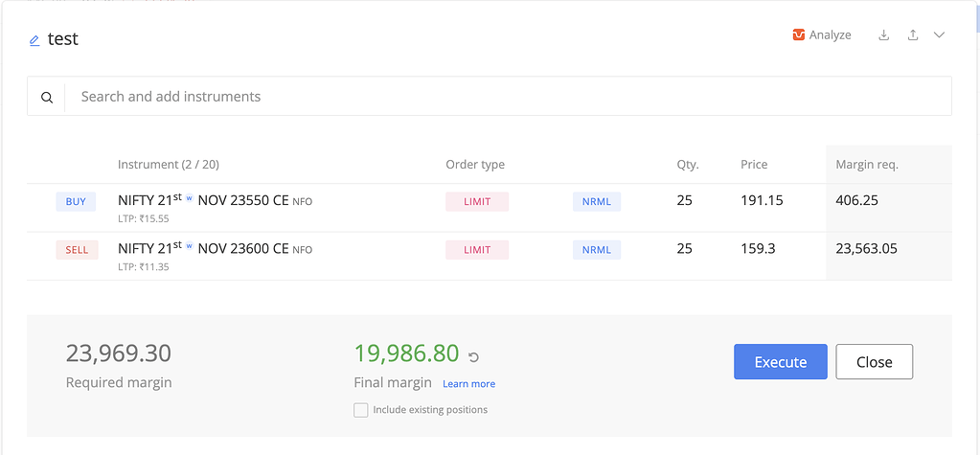This screenshot has height=455, width=980.
Task: Click quantity 25 in the SELL row
Action: [x=684, y=249]
